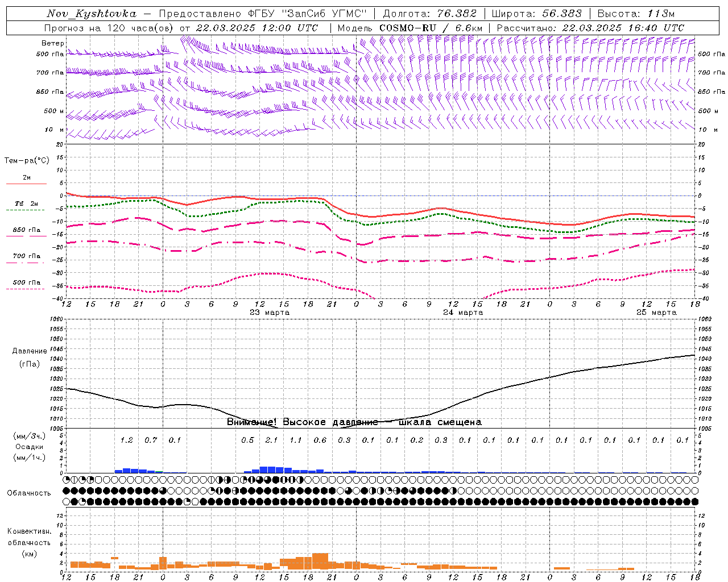728x582 pixels.
Task: Click the шкала смещена note
Action: click(440, 422)
